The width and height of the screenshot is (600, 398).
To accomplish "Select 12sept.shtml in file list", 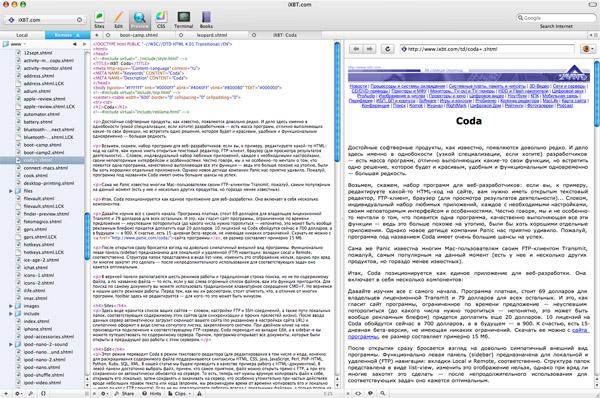I will click(x=38, y=53).
